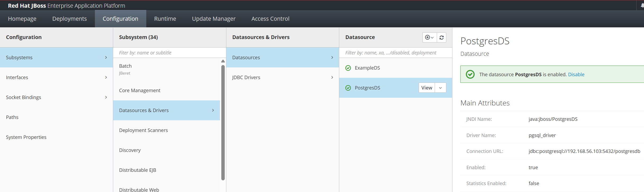Go to the Runtime tab
Image resolution: width=644 pixels, height=192 pixels.
[x=165, y=19]
